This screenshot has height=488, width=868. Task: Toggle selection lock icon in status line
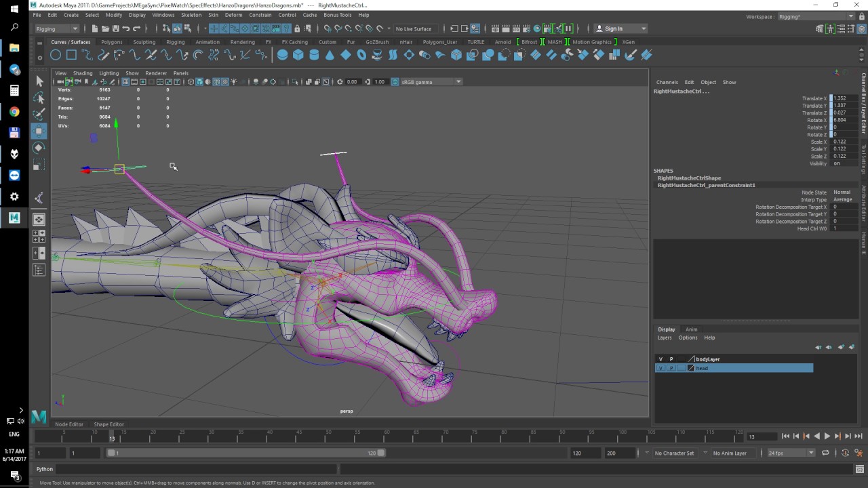297,28
